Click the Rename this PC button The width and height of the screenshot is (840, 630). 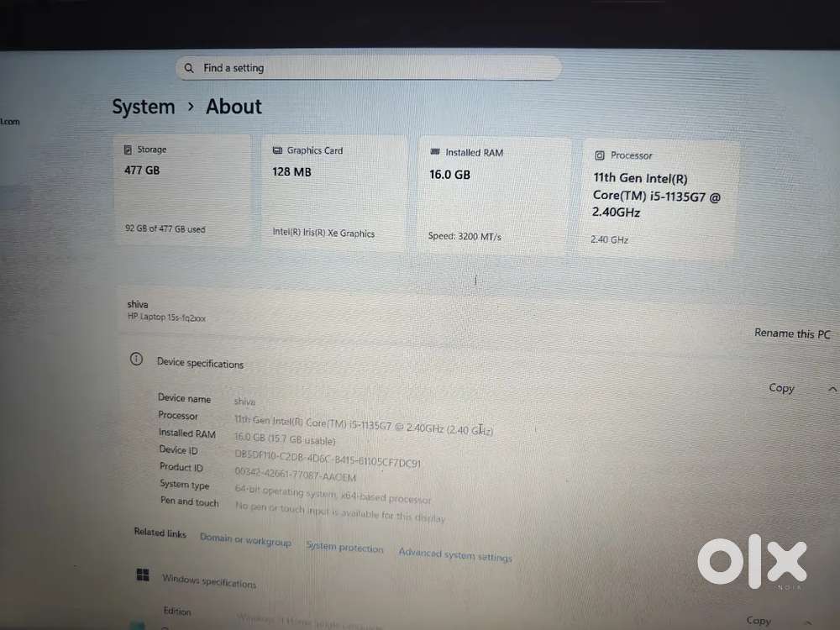[x=790, y=333]
